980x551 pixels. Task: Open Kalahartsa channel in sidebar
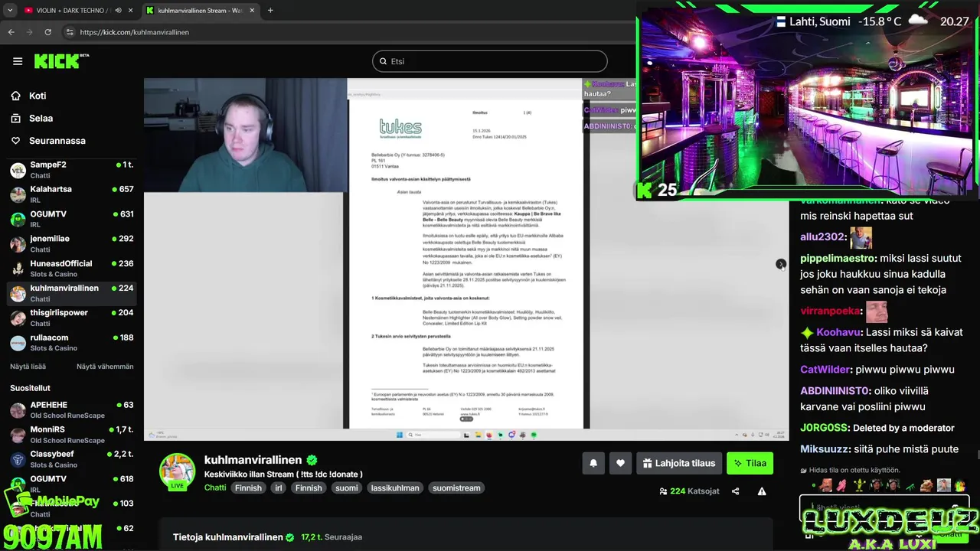tap(72, 194)
